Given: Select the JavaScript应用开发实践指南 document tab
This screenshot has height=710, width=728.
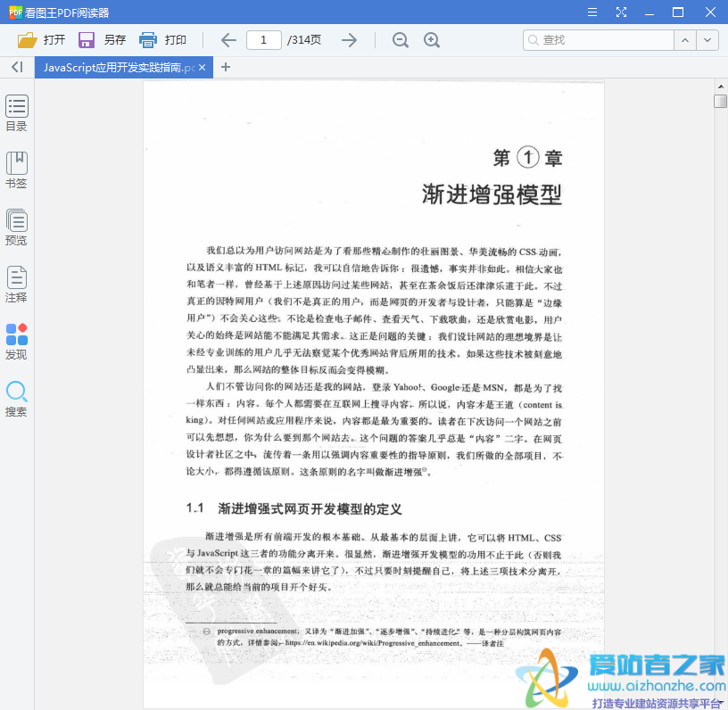Looking at the screenshot, I should tap(116, 67).
